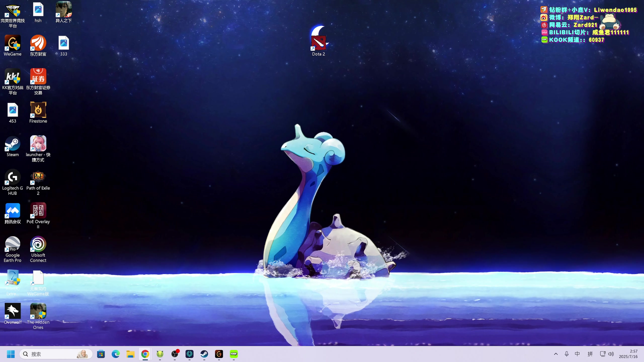Open the WeGame shortcut icon
The width and height of the screenshot is (644, 362).
click(x=13, y=46)
